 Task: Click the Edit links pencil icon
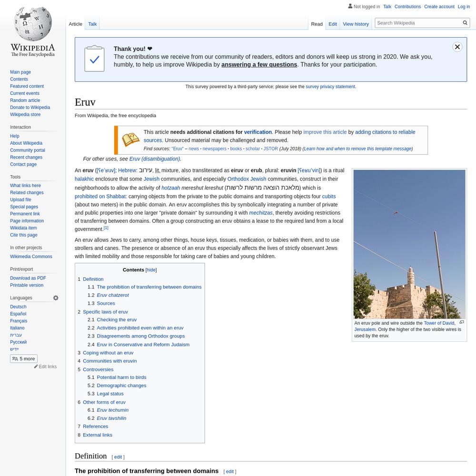36,367
